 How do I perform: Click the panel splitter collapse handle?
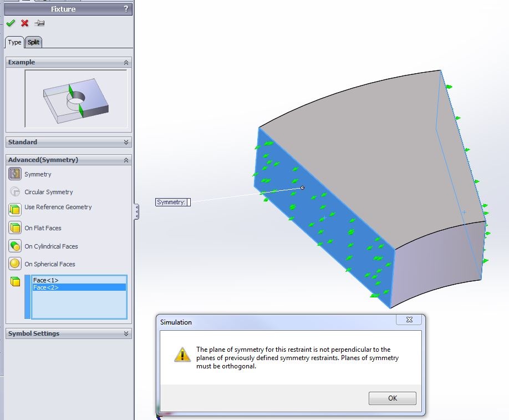(x=136, y=212)
